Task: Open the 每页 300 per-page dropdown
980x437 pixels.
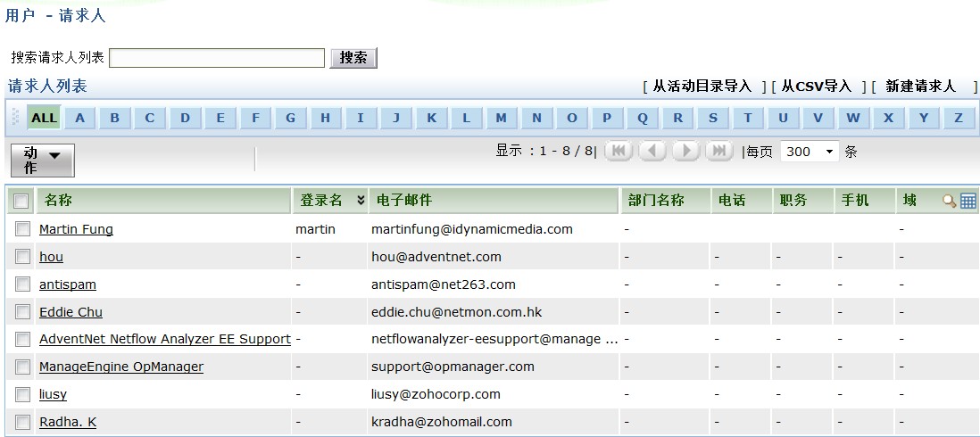Action: [x=810, y=151]
